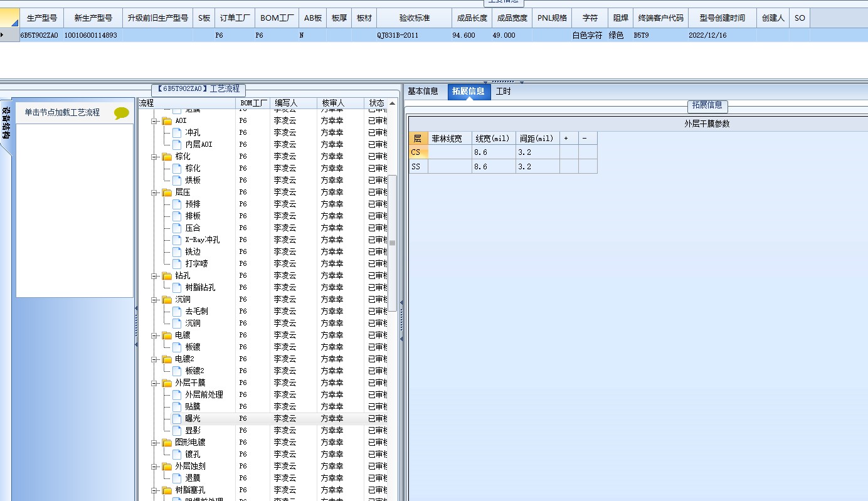Image resolution: width=868 pixels, height=501 pixels.
Task: Select the 拓展信息 tab
Action: [468, 92]
